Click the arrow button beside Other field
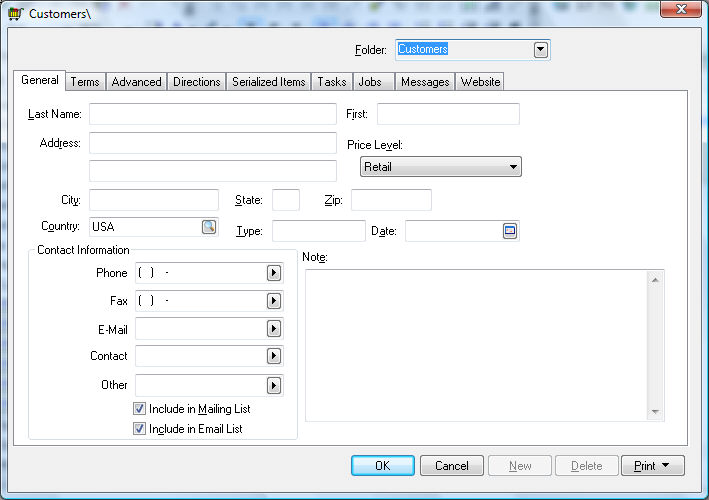 pos(273,385)
